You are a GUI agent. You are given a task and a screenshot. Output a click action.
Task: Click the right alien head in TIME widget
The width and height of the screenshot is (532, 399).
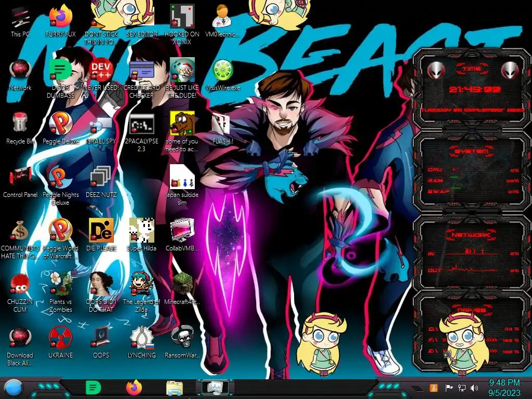(x=510, y=71)
